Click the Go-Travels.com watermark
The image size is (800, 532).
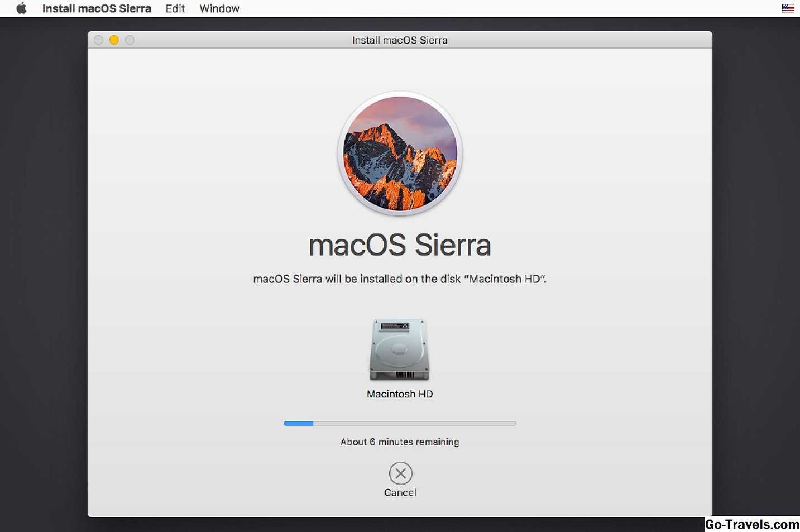(x=752, y=524)
